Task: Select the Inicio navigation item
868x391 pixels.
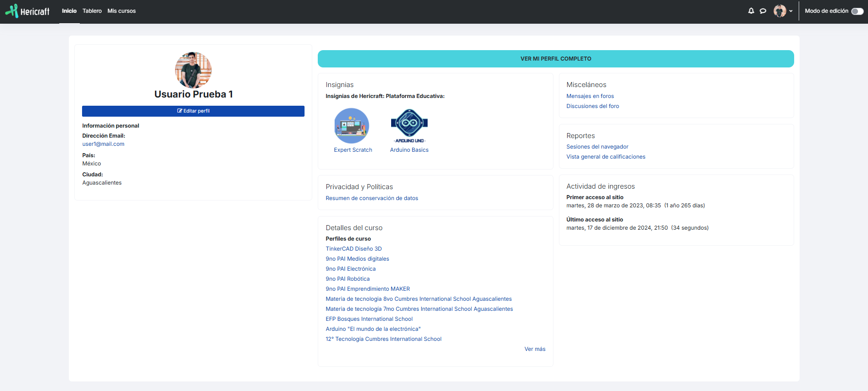Action: point(69,11)
